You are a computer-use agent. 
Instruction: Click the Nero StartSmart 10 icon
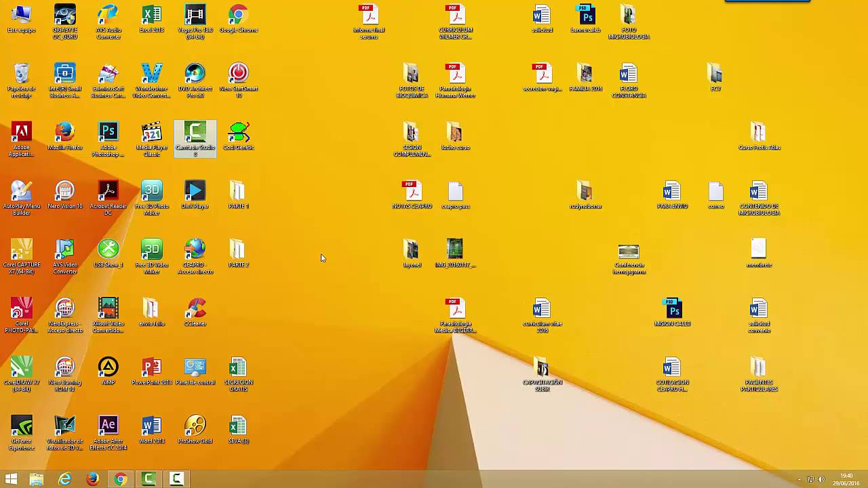click(239, 81)
